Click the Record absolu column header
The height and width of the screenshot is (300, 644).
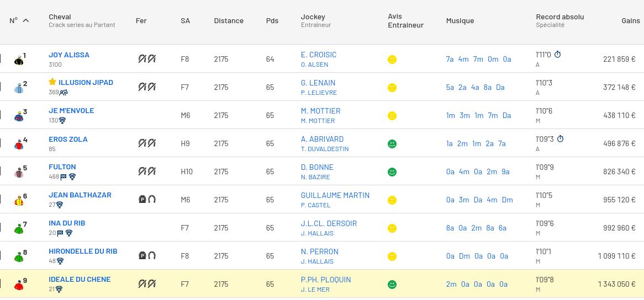pyautogui.click(x=559, y=17)
